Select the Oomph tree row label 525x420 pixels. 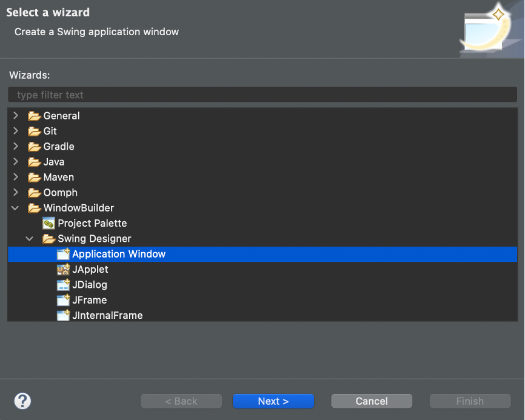pyautogui.click(x=60, y=193)
